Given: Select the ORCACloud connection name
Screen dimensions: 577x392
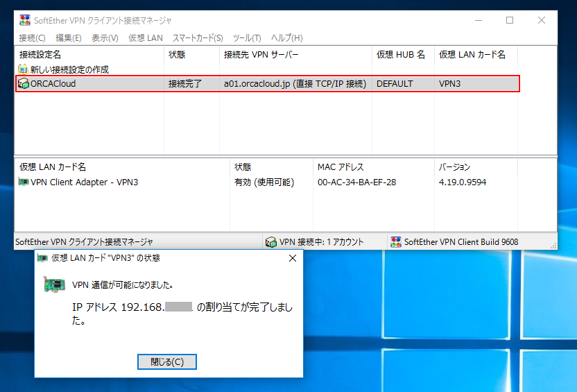Looking at the screenshot, I should (x=53, y=83).
